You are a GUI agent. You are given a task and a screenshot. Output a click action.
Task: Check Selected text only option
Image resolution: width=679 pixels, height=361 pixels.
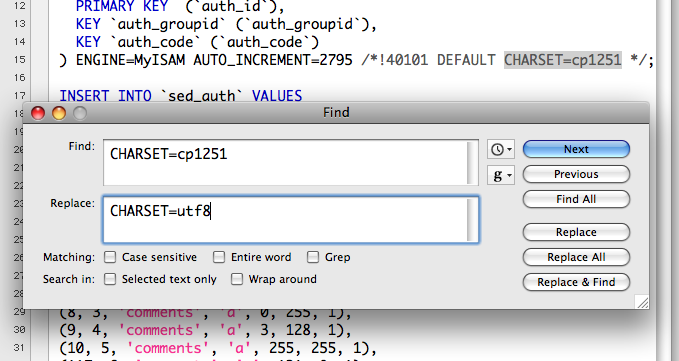110,279
